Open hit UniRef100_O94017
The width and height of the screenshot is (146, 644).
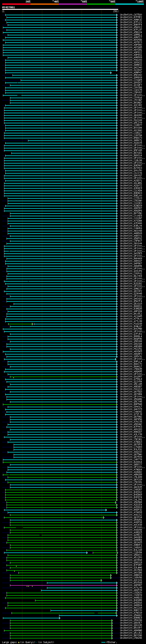pos(131,407)
